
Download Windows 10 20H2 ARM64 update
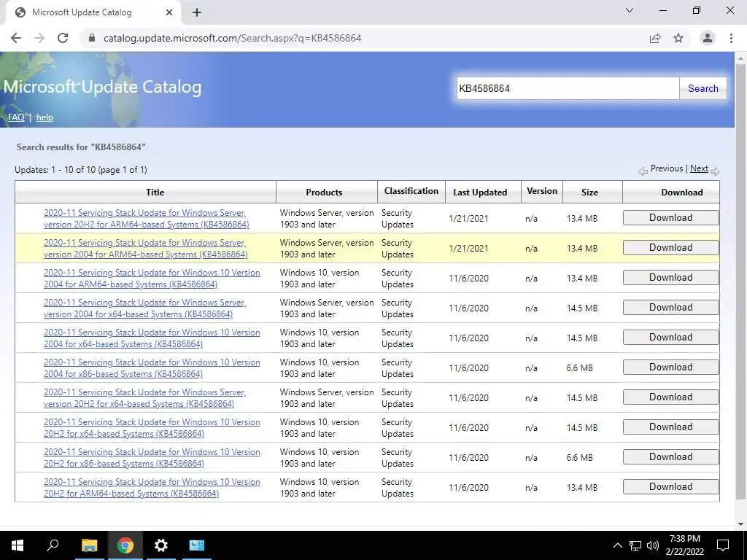click(670, 486)
